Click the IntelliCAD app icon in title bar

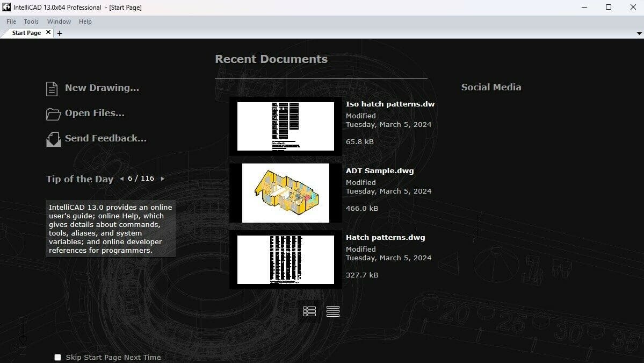(6, 7)
